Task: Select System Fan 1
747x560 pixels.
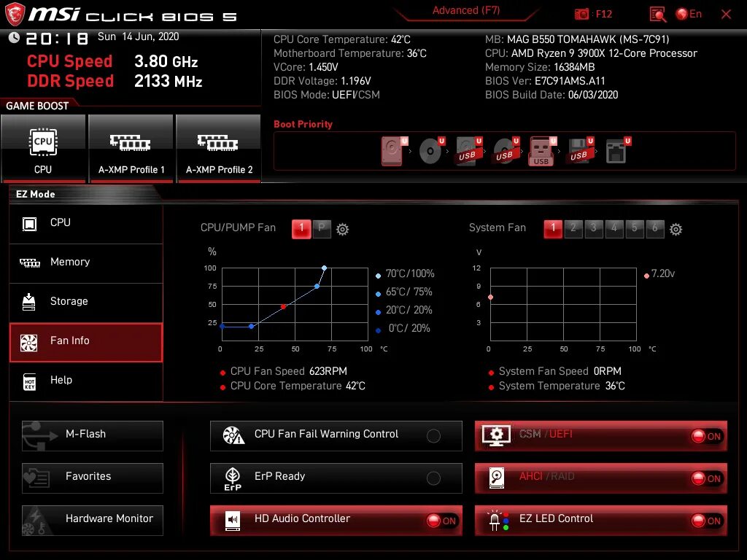Action: coord(553,228)
